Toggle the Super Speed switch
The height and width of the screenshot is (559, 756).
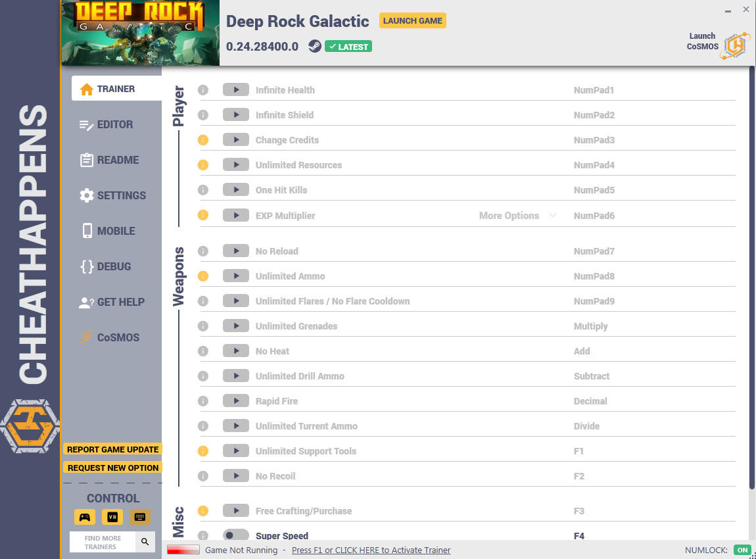pyautogui.click(x=236, y=535)
